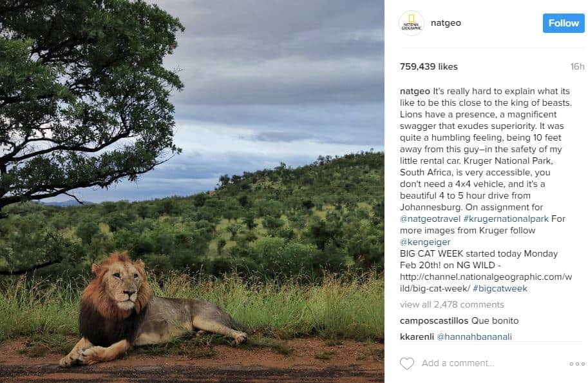The image size is (588, 383).
Task: Click the @hannahbananali mention in comment
Action: point(475,337)
